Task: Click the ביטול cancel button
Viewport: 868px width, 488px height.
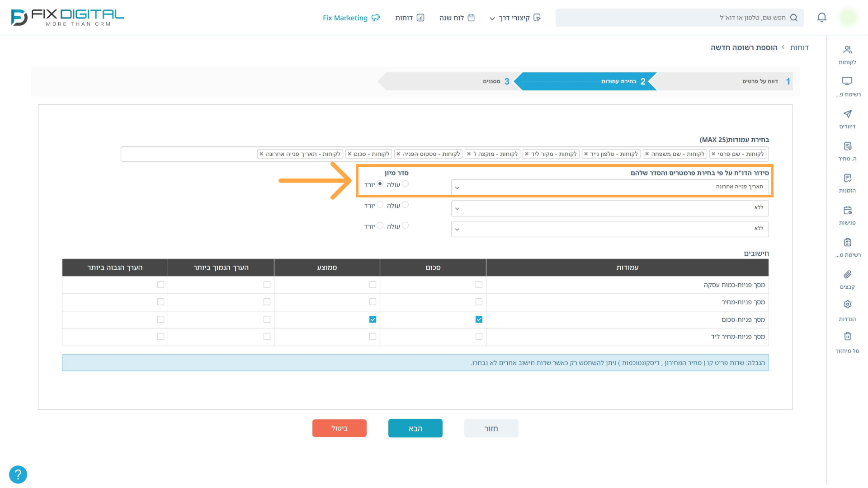Action: pyautogui.click(x=339, y=428)
